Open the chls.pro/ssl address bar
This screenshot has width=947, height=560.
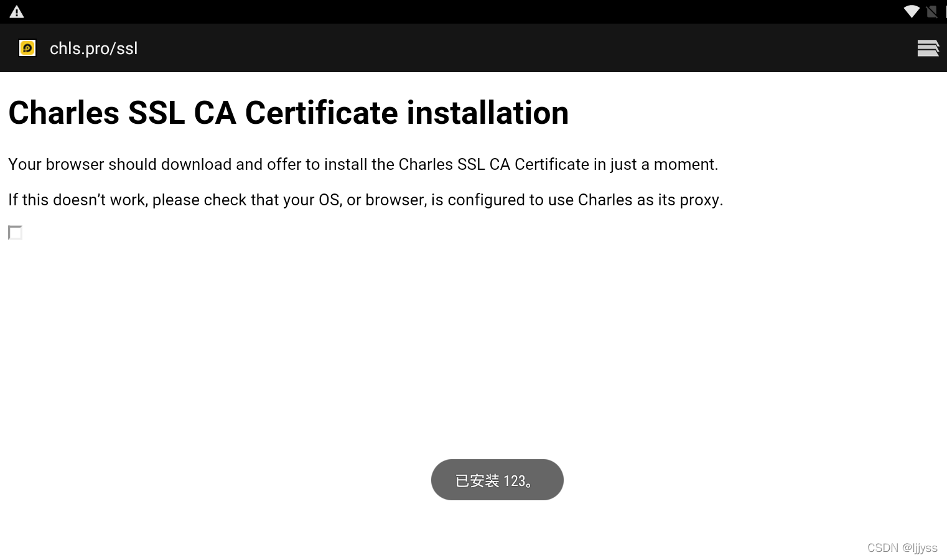[x=93, y=48]
